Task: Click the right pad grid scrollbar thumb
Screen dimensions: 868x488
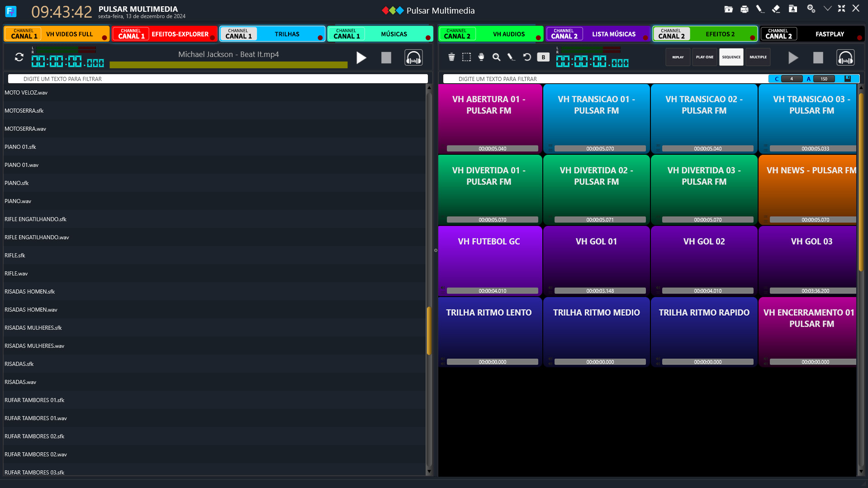Action: tap(861, 182)
